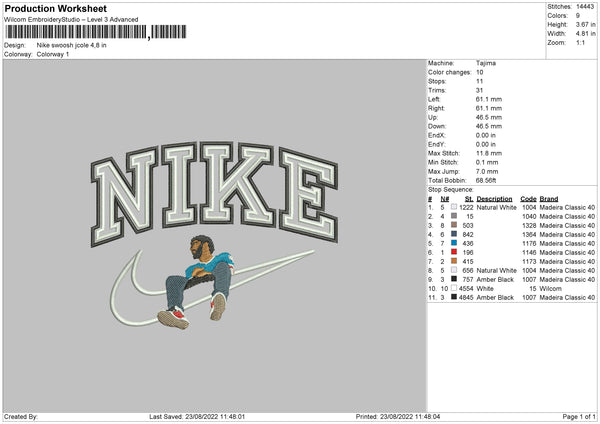Click the 'St.' column header

click(469, 199)
